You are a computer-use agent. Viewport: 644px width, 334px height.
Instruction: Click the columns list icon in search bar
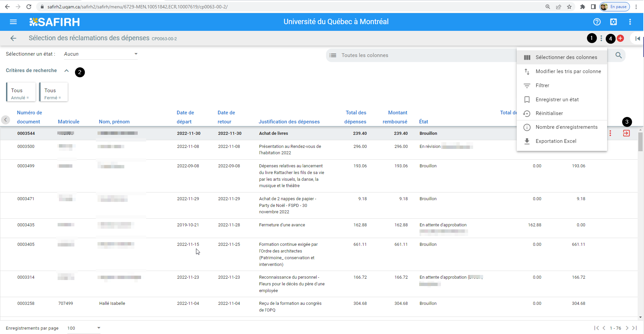click(333, 55)
